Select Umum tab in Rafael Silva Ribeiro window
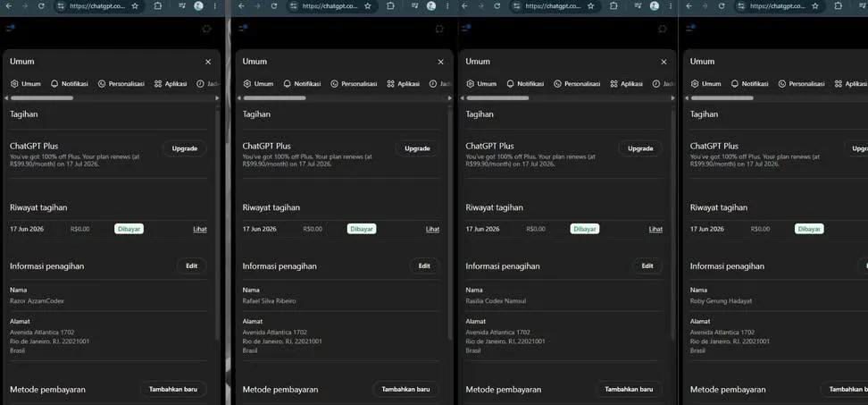The width and height of the screenshot is (868, 405). [x=258, y=84]
